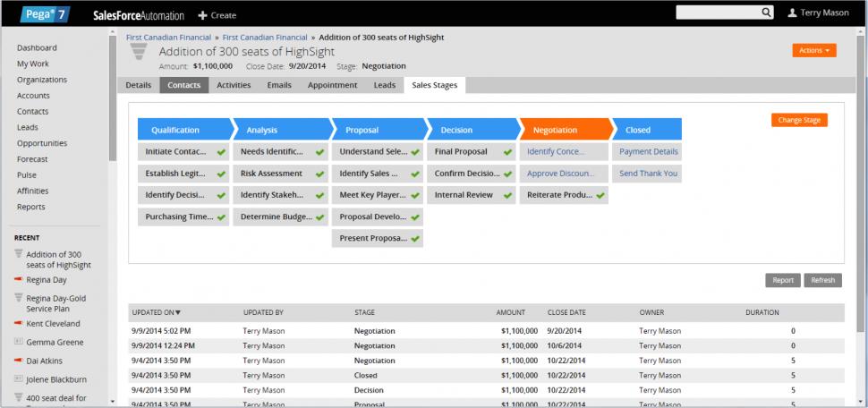Click the green checkmark on Final Proposal step
Image resolution: width=868 pixels, height=408 pixels.
pos(507,152)
